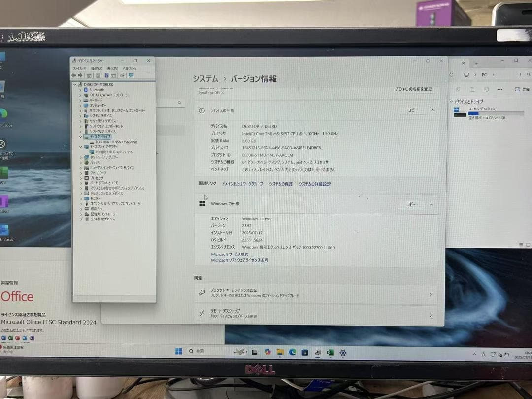Collapse the ディスク ドライブ tree node
Image resolution: width=532 pixels, height=399 pixels.
coord(81,137)
